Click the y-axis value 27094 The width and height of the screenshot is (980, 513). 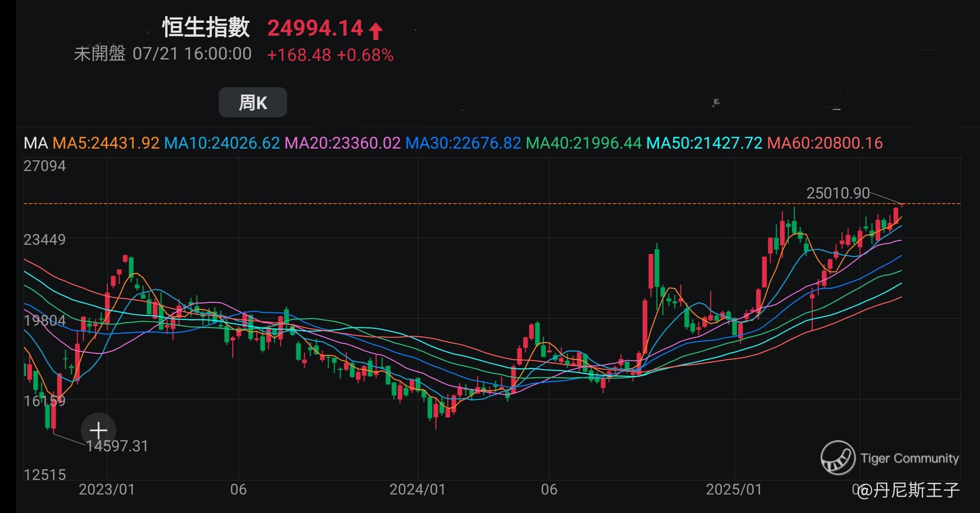[x=45, y=166]
